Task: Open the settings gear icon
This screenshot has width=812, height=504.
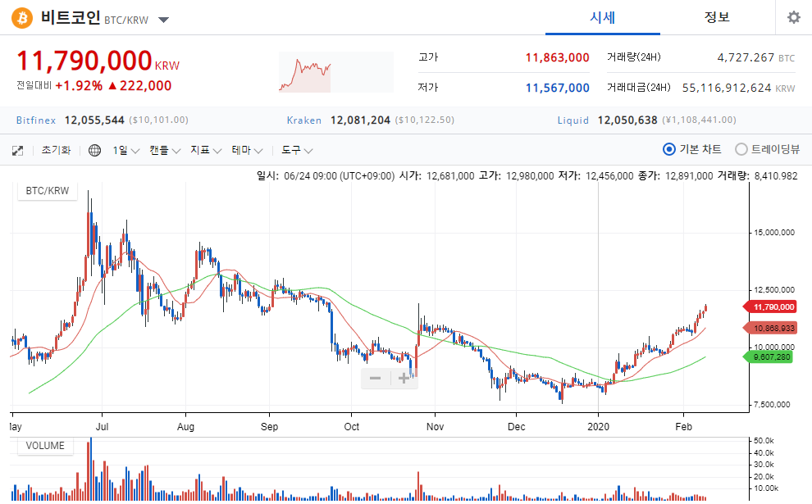Action: tap(793, 17)
